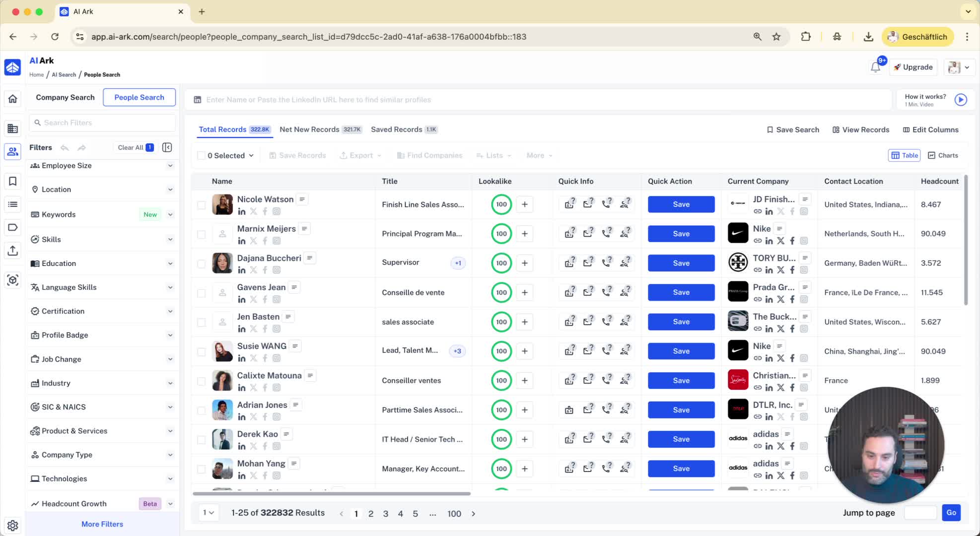Image resolution: width=980 pixels, height=536 pixels.
Task: Click the home icon in the left sidebar
Action: (13, 99)
